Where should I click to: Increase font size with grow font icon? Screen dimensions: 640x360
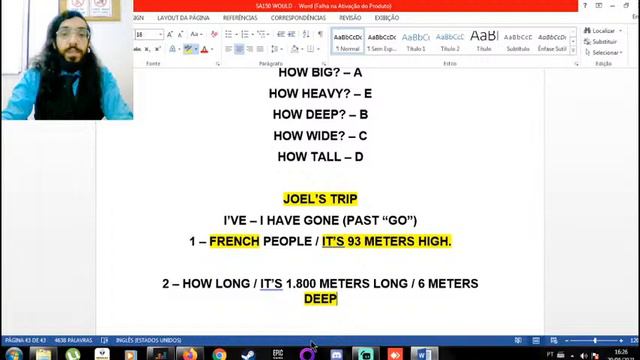[x=170, y=35]
